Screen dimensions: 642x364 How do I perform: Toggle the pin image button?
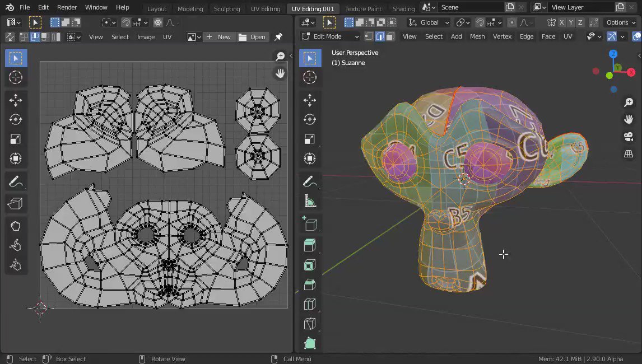[278, 37]
